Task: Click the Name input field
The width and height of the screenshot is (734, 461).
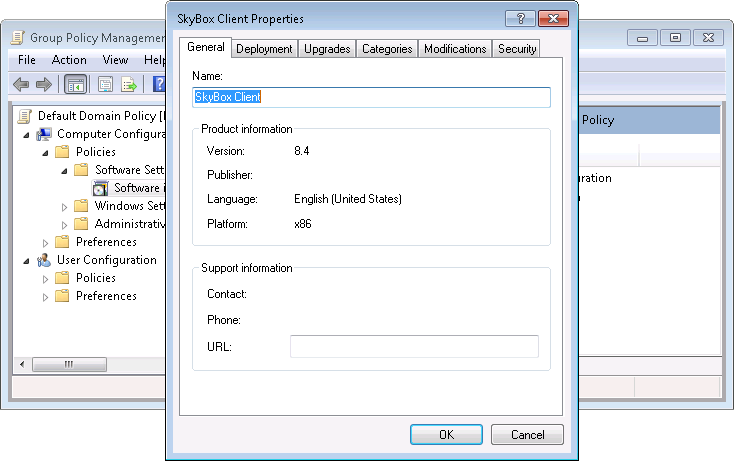Action: pos(371,97)
